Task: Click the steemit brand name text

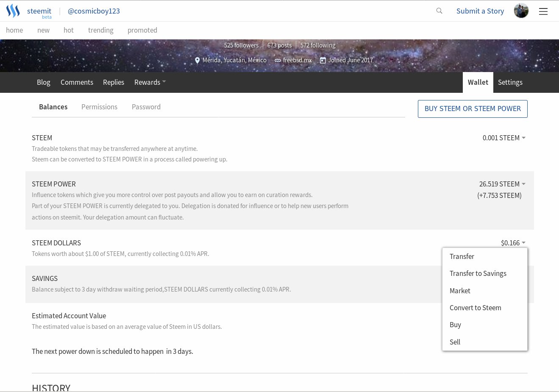Action: 39,11
